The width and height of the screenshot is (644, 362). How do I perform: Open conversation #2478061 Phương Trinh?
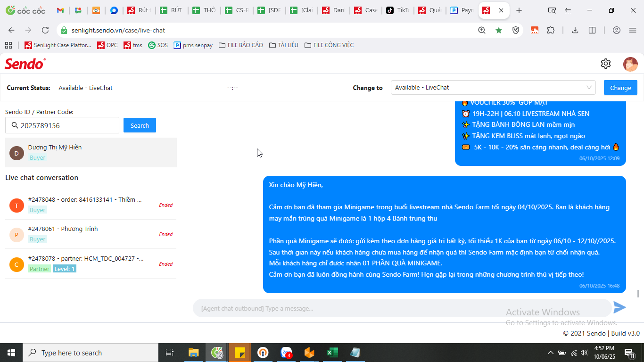(x=91, y=234)
